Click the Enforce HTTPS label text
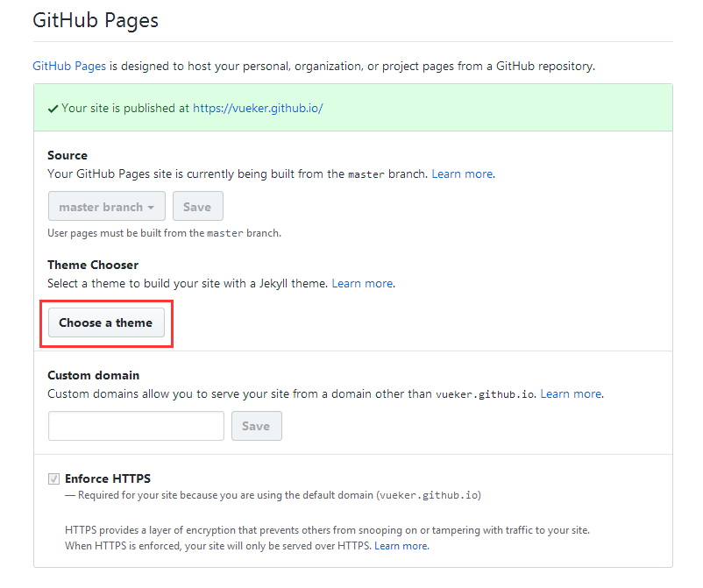This screenshot has width=703, height=588. point(108,478)
